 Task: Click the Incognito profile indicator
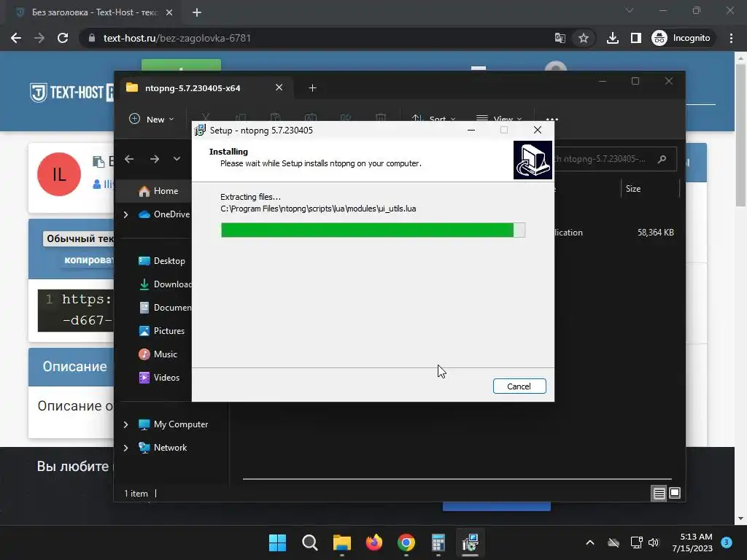(x=681, y=38)
